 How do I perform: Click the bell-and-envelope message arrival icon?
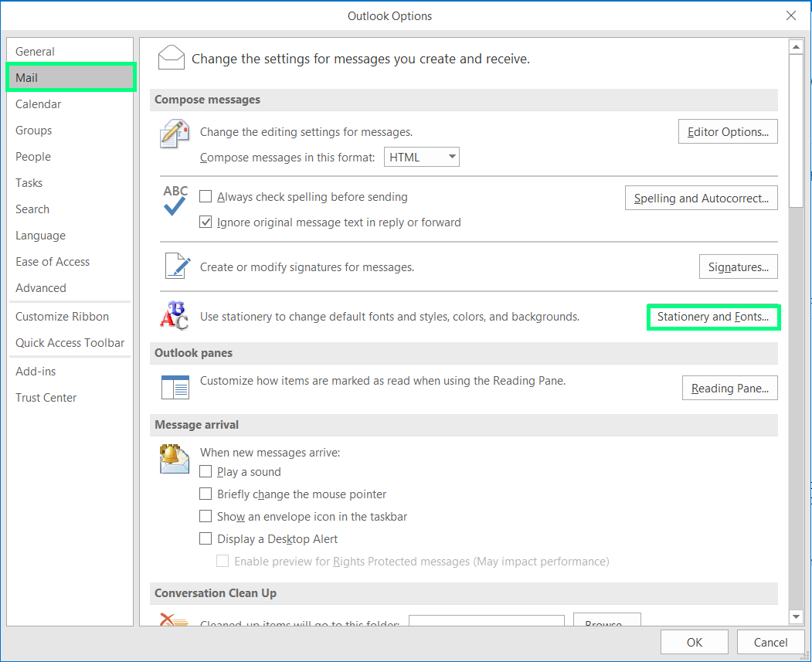coord(175,459)
